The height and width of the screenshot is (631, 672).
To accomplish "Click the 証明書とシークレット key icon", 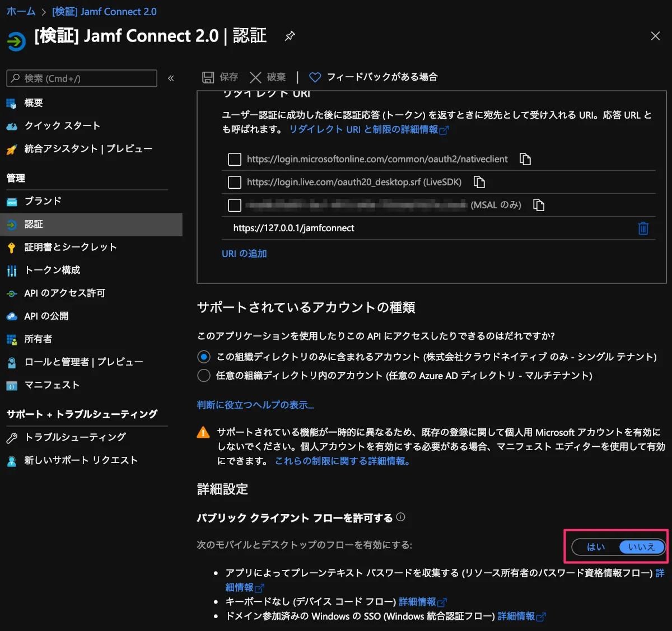I will (x=12, y=247).
